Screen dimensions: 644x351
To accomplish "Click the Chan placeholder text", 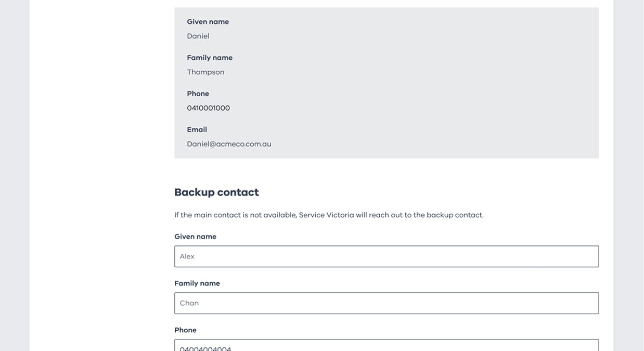I will 189,303.
